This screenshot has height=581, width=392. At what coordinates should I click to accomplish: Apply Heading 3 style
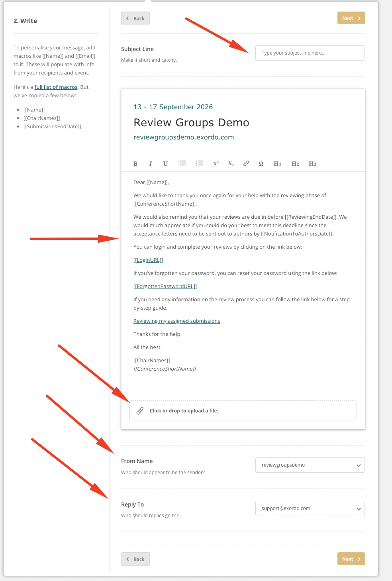point(313,164)
